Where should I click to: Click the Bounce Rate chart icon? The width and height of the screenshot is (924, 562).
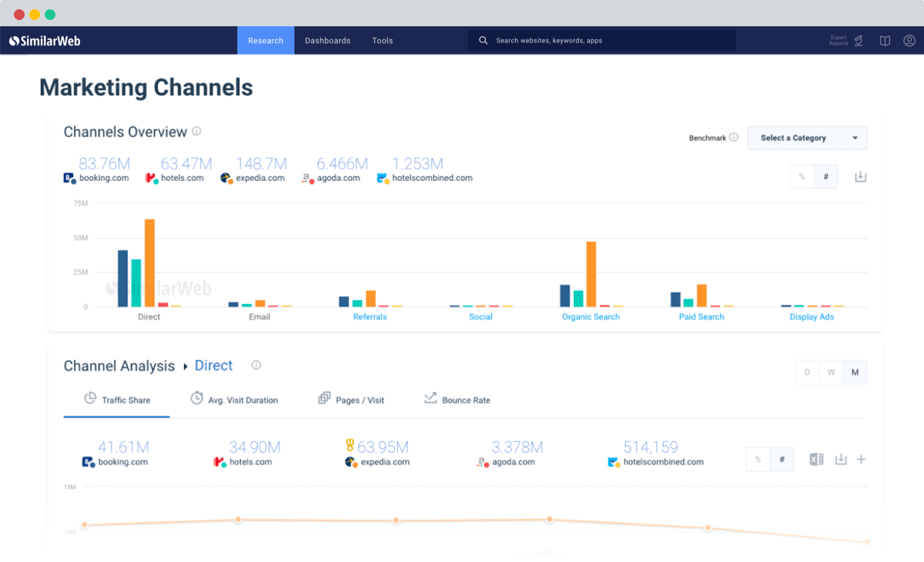point(430,399)
